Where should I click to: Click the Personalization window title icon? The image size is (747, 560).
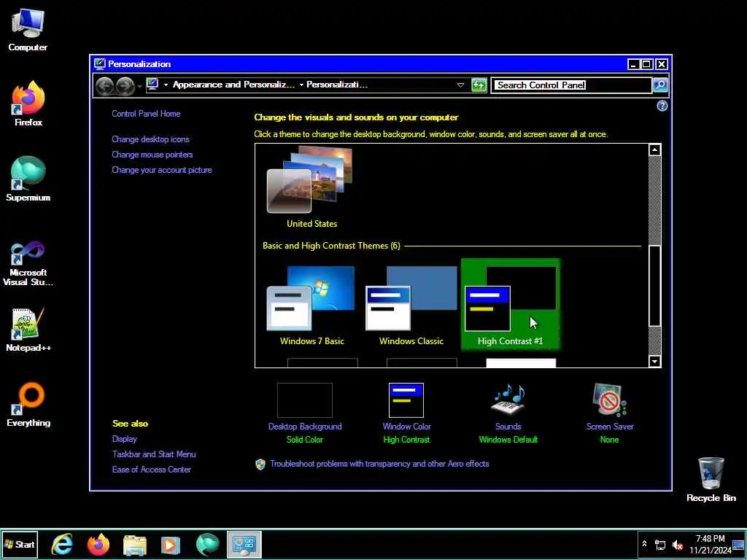pos(99,64)
